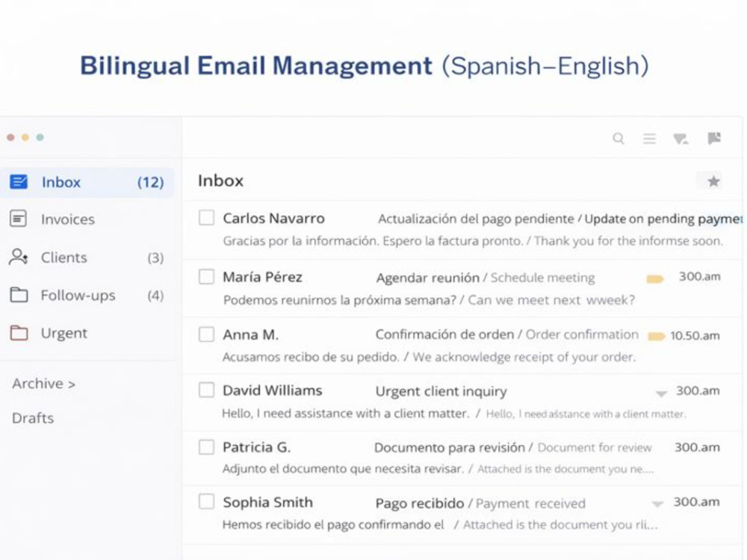Viewport: 747px width, 560px height.
Task: Click the Follow-ups count (4)
Action: coord(155,296)
